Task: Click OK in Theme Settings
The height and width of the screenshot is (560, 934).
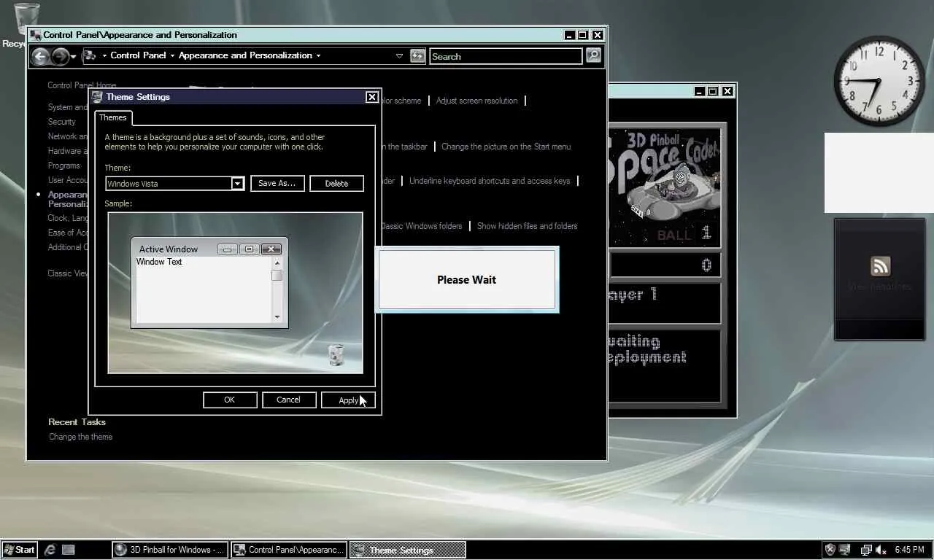Action: (230, 400)
